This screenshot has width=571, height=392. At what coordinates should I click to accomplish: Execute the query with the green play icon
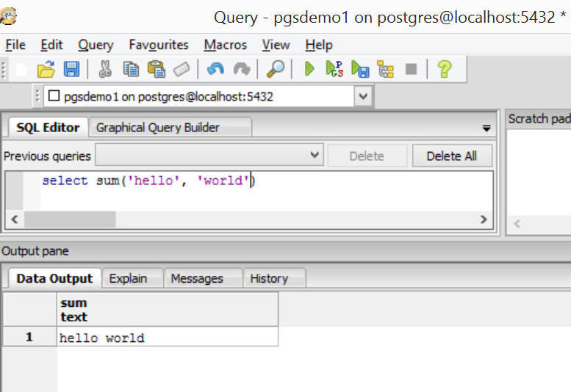(x=309, y=69)
